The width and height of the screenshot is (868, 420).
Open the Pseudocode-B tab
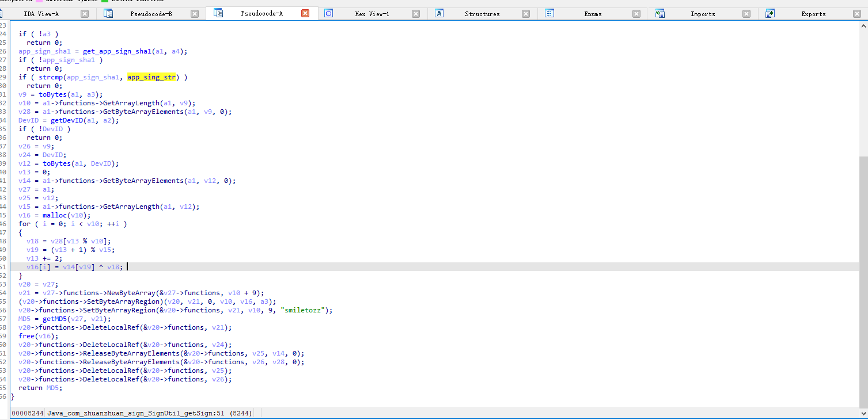pyautogui.click(x=151, y=14)
